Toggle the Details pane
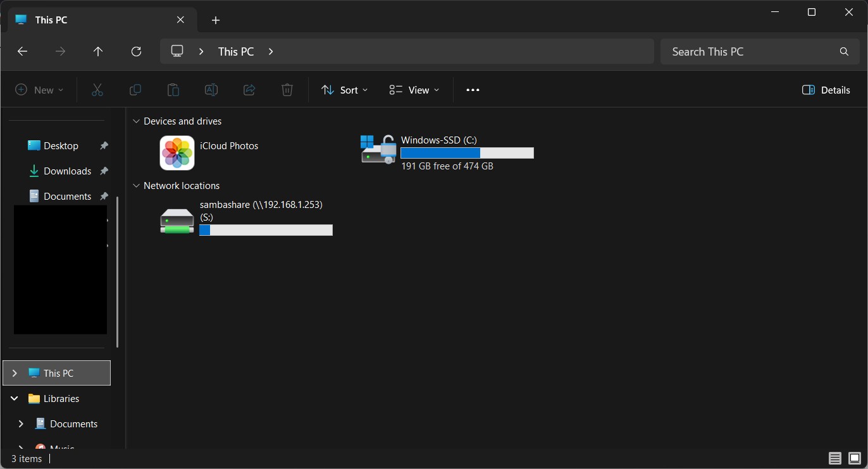 (826, 90)
